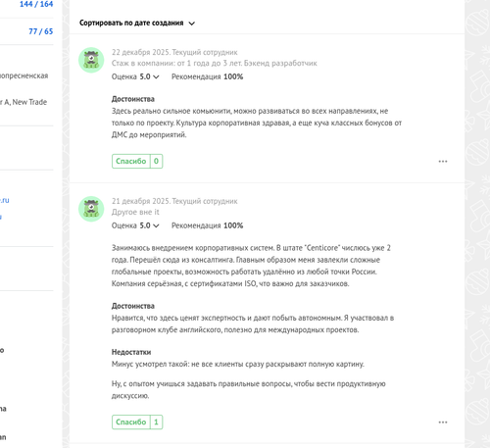Click Рекомендация 100% in second review
Viewport: 490px width, 448px height.
207,225
